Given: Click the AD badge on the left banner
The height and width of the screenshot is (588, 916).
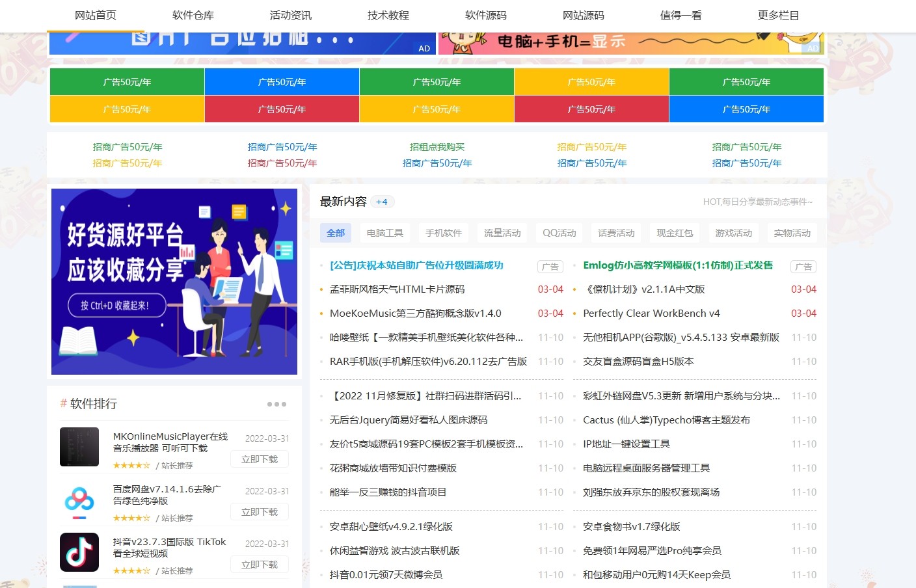Looking at the screenshot, I should (424, 48).
